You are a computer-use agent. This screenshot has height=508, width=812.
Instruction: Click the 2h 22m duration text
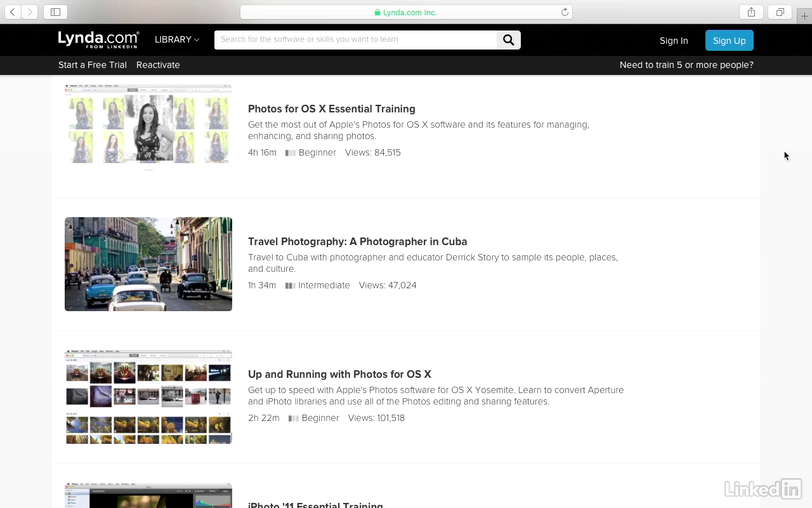click(x=264, y=418)
